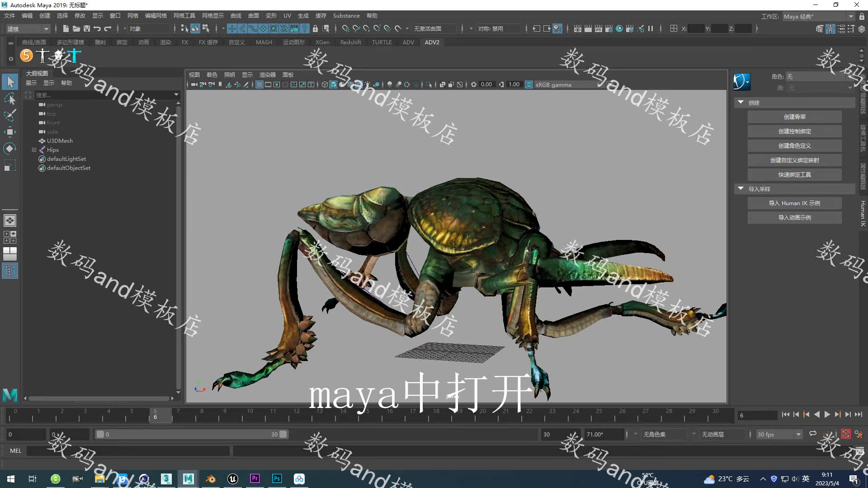Open the menu set dropdown 建模
Viewport: 868px width, 488px height.
click(28, 28)
